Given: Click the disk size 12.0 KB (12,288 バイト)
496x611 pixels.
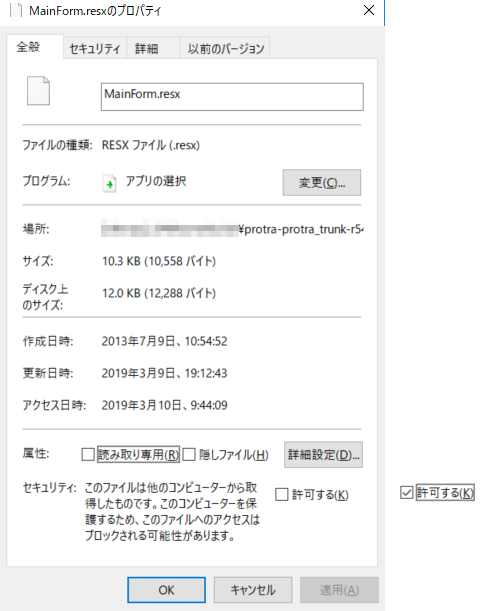Looking at the screenshot, I should coord(159,293).
